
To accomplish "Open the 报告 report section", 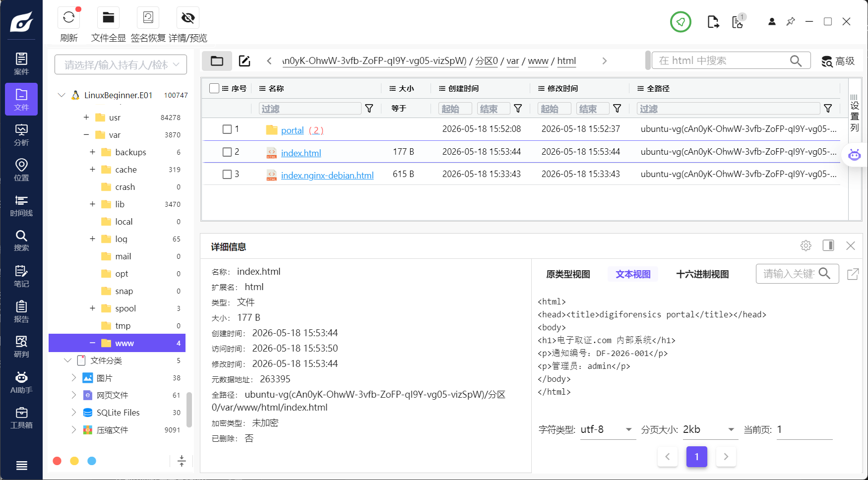I will 21,311.
